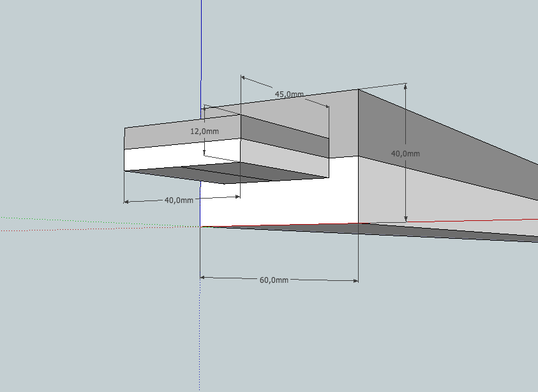This screenshot has width=538, height=392.
Task: Select the 12,0mm dimension text
Action: (204, 131)
